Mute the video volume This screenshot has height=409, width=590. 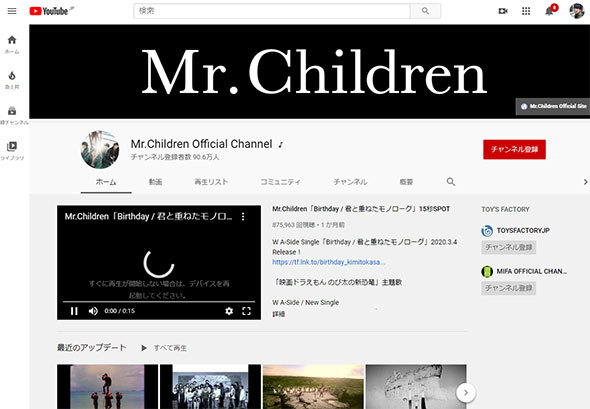tap(93, 311)
